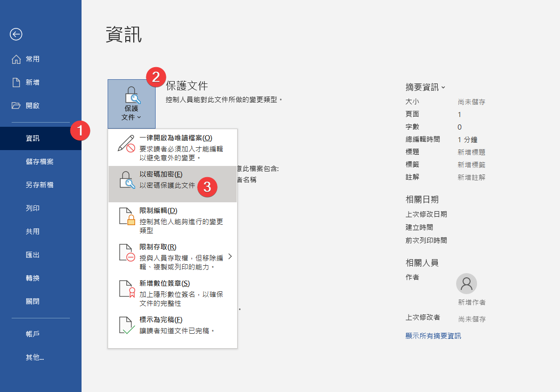The height and width of the screenshot is (392, 560).
Task: Click the 新增作者 text
Action: tap(471, 303)
